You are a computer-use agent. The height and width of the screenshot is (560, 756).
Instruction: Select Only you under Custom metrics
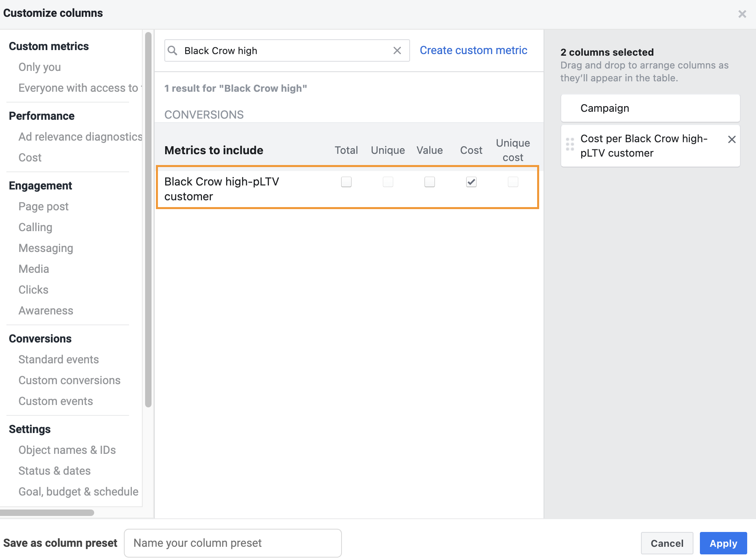pyautogui.click(x=40, y=67)
